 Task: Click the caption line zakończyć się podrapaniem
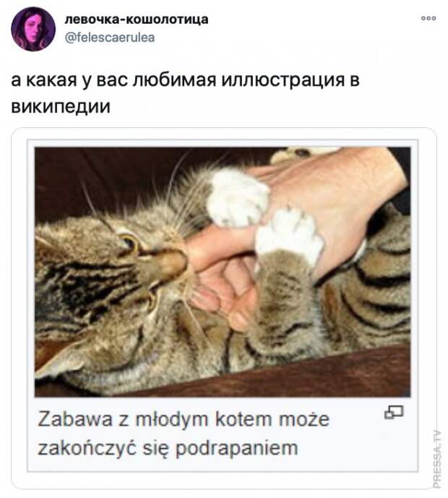pos(168,448)
